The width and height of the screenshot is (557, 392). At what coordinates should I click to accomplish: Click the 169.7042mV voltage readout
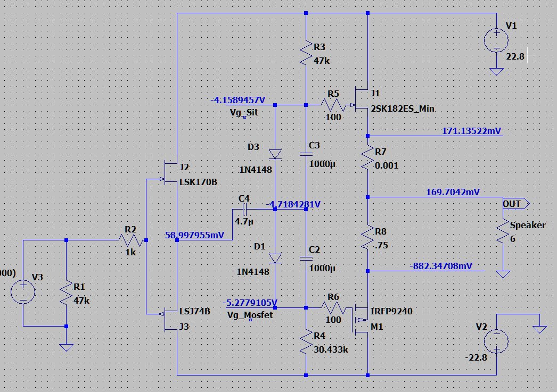coord(453,192)
